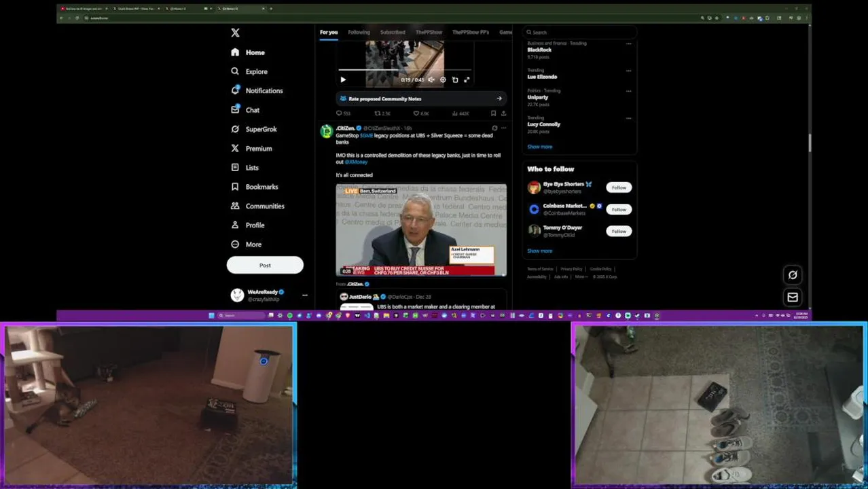The height and width of the screenshot is (489, 868).
Task: Play the video in the top post
Action: click(x=343, y=79)
